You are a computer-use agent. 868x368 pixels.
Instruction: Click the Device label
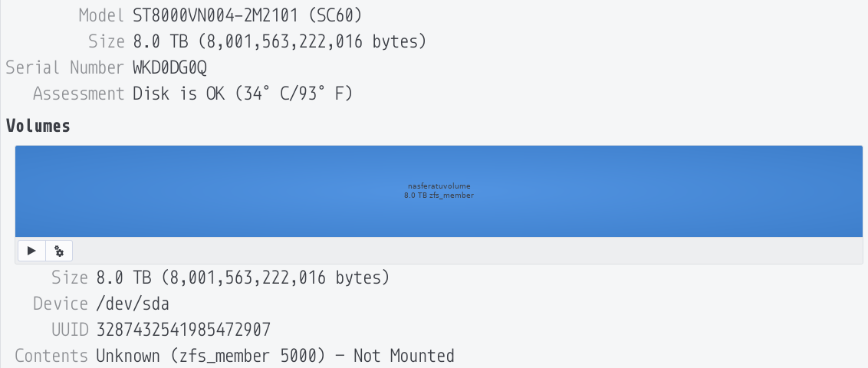[61, 304]
